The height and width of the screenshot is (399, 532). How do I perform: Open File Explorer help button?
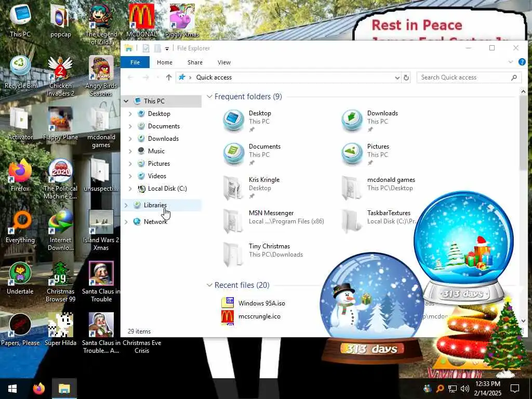(522, 62)
